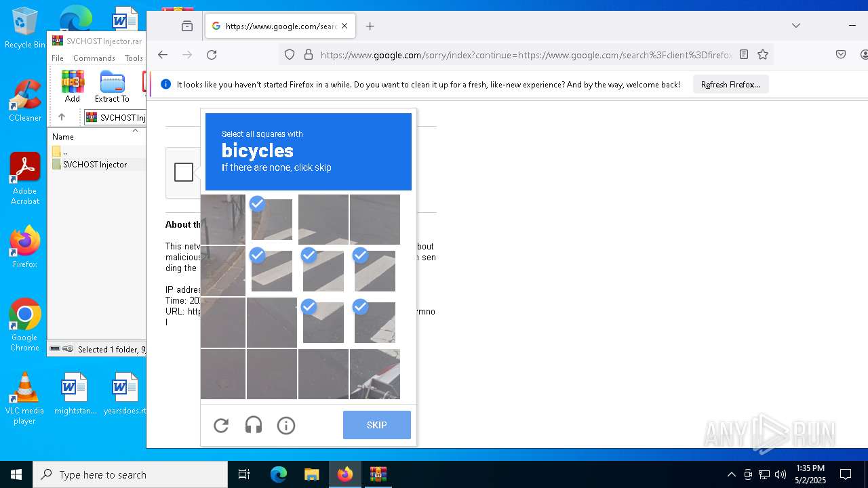
Task: View site security padlock information
Action: pyautogui.click(x=309, y=55)
